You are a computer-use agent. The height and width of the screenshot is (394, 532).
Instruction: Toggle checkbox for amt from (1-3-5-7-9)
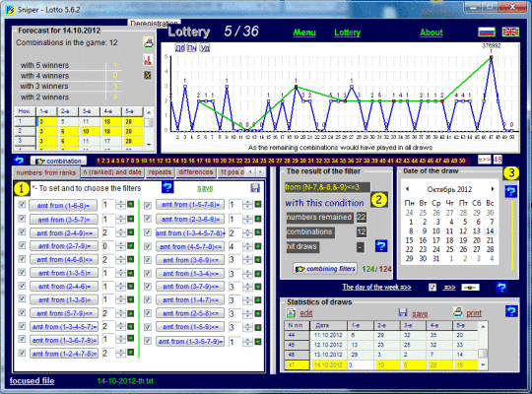click(x=148, y=341)
